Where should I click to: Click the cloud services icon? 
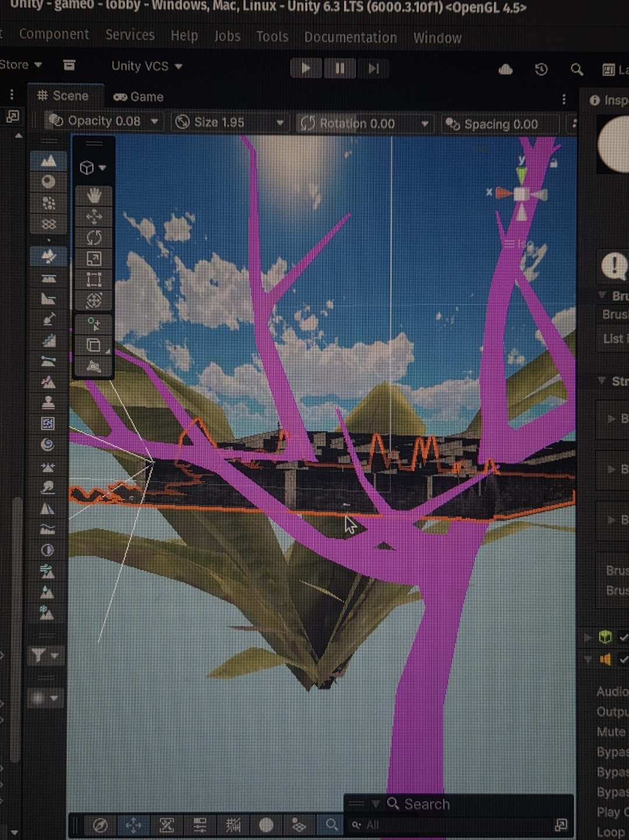coord(505,69)
